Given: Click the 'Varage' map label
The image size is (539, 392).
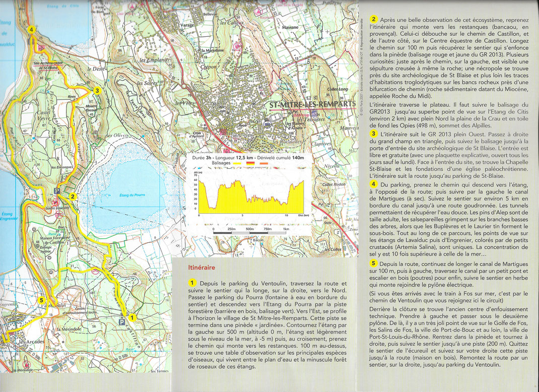Looking at the screenshot, I should pyautogui.click(x=187, y=25).
